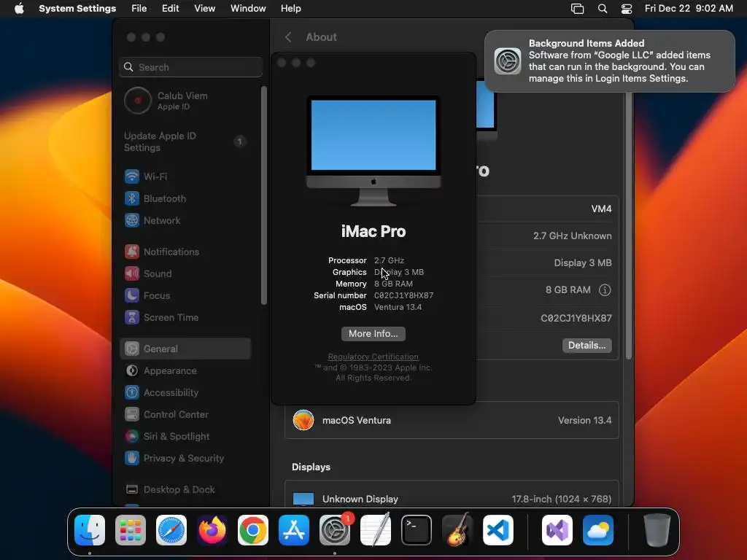
Task: Click the More Info... button
Action: click(x=373, y=334)
